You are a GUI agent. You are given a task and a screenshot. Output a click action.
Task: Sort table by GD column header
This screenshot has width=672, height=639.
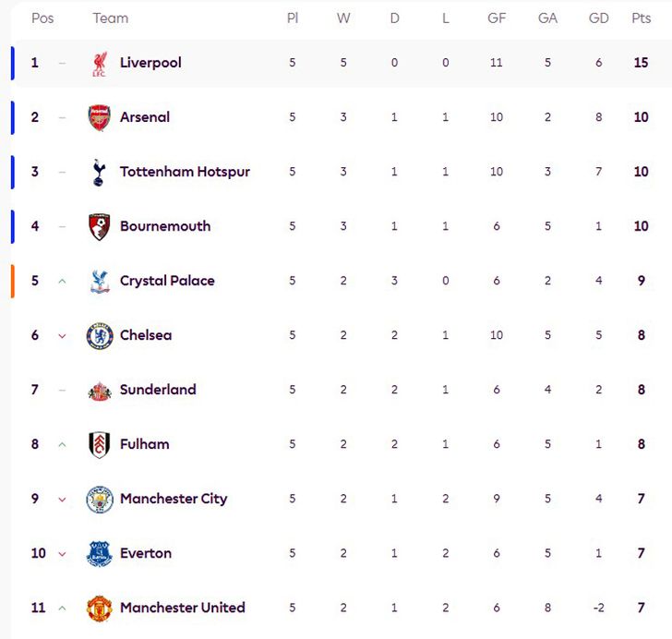[x=598, y=18]
